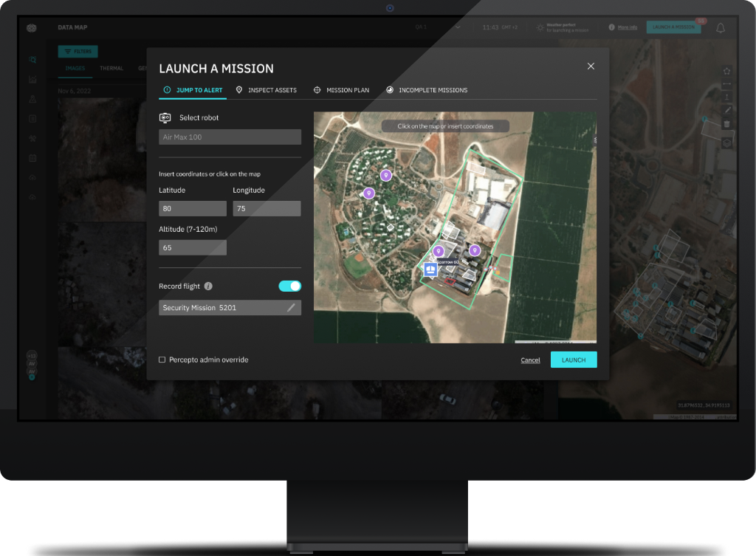Open the Select robot Air Max 100 dropdown

pos(230,137)
